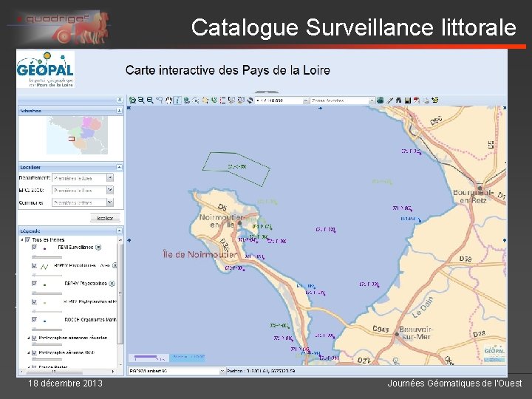Click the floppy disk save icon
This screenshot has width=532, height=399.
point(408,100)
